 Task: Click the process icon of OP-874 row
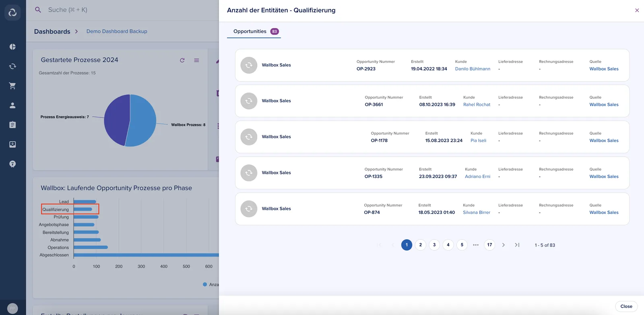click(249, 209)
